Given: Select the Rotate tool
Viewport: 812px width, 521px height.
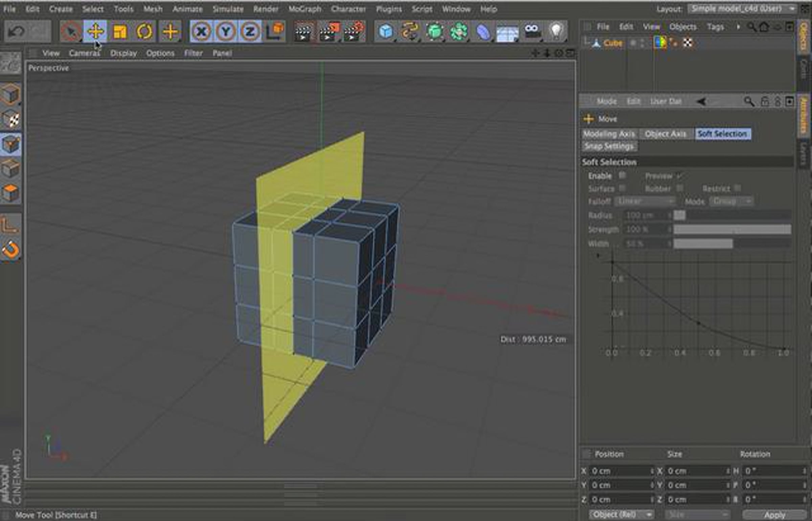Looking at the screenshot, I should click(144, 31).
